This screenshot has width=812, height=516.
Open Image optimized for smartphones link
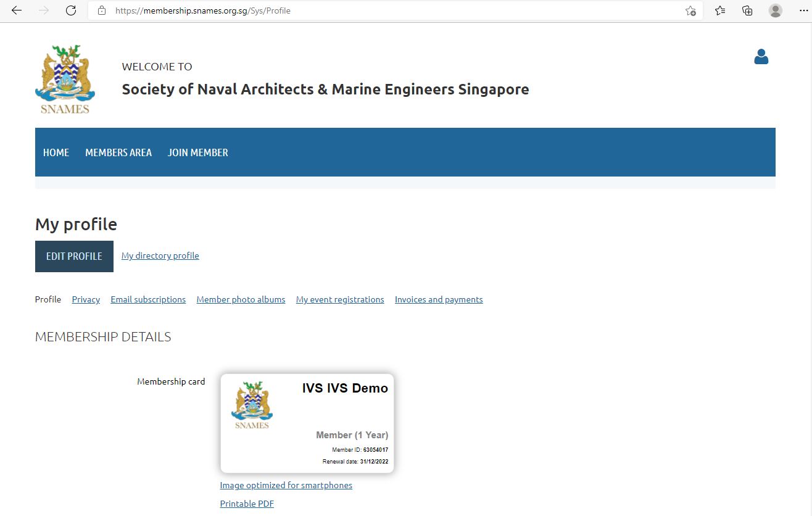tap(286, 485)
